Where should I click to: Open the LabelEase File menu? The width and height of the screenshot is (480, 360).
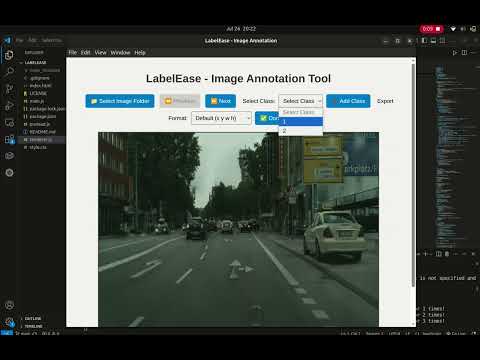pyautogui.click(x=73, y=53)
